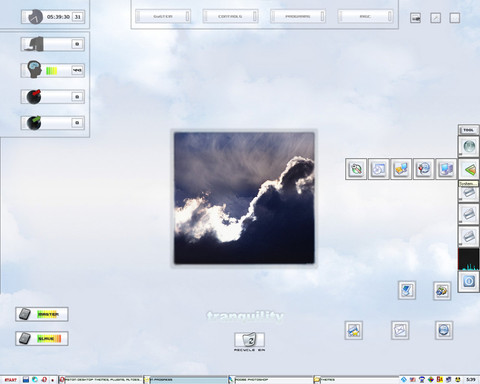This screenshot has height=384, width=480.
Task: Click the head brain memory meter icon
Action: pos(35,69)
